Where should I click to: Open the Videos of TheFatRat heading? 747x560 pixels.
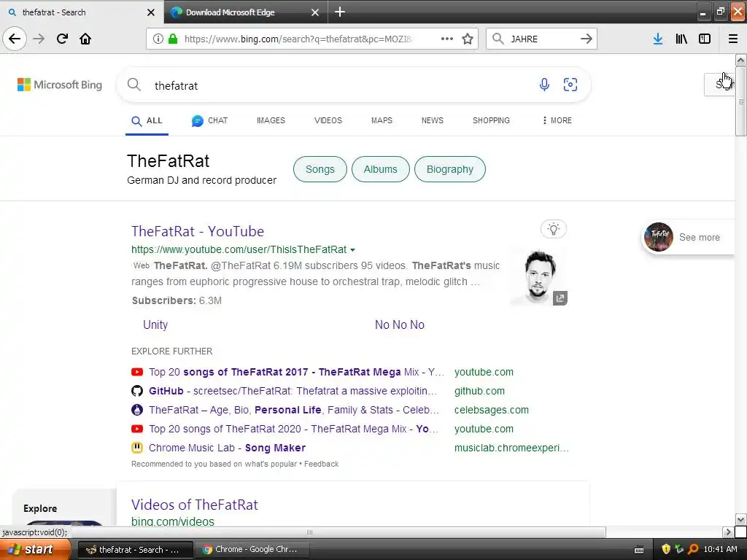point(194,505)
